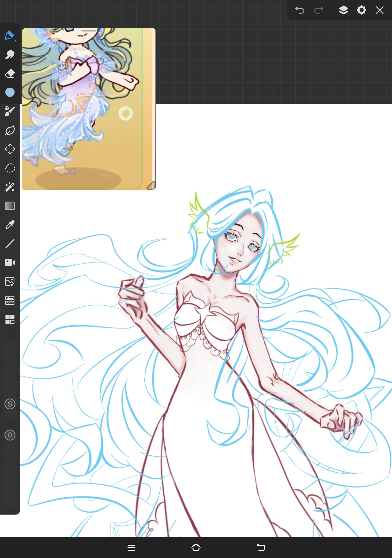This screenshot has height=558, width=392.
Task: Open the reference image panel tool
Action: (x=10, y=300)
